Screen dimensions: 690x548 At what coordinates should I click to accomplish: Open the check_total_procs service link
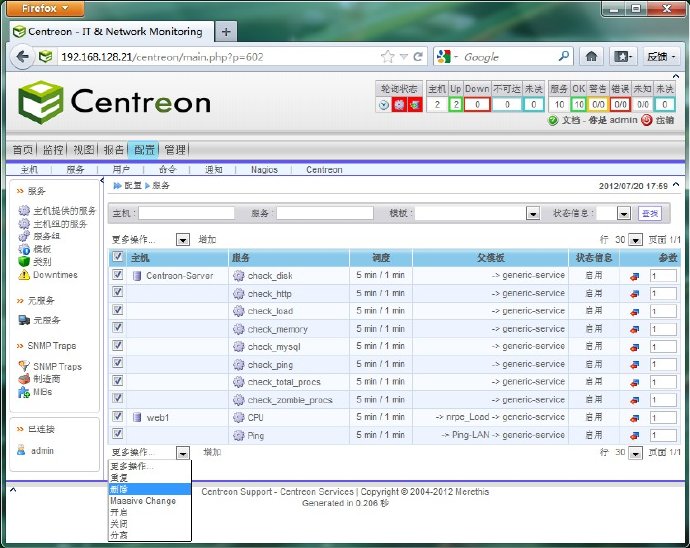pos(284,382)
